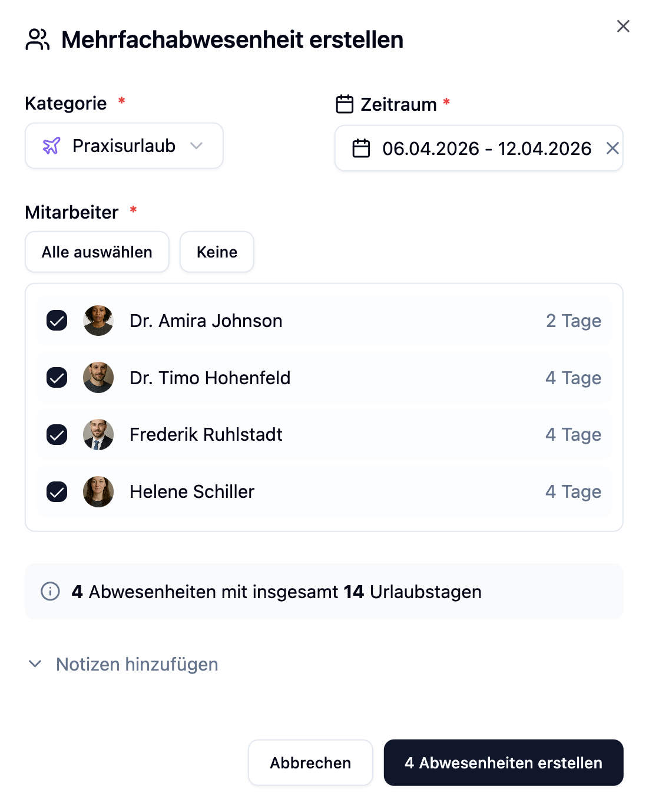
Task: Click the airplane icon beside Praxisurlaub
Action: point(52,146)
